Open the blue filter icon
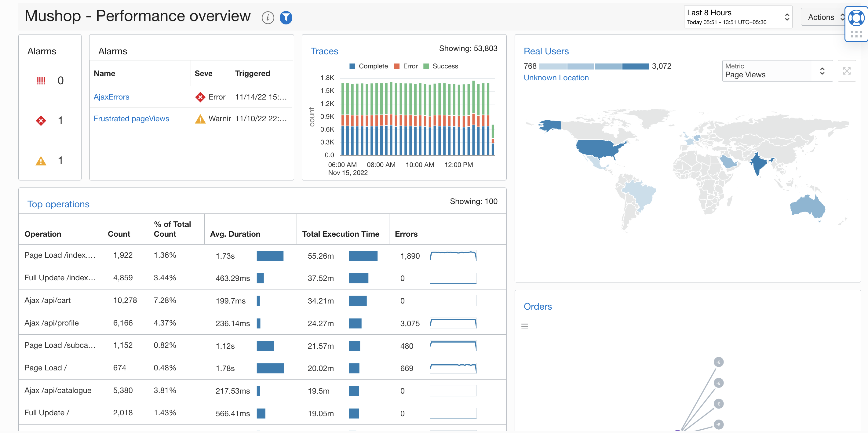Screen dimensions: 868x433 286,17
